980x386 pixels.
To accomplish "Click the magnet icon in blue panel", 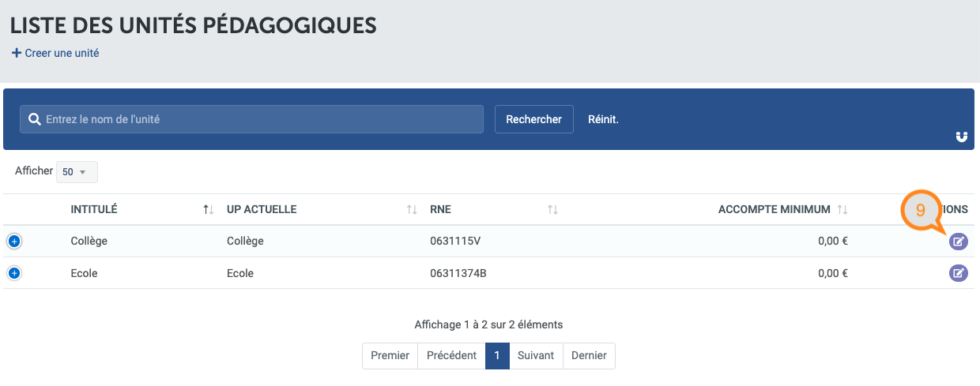I will 961,137.
